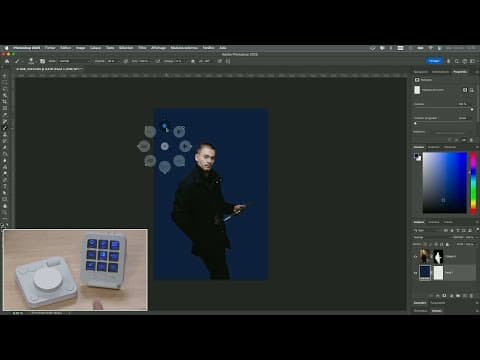This screenshot has height=360, width=480.
Task: Delete layer trash icon in Layers panel
Action: click(x=471, y=296)
